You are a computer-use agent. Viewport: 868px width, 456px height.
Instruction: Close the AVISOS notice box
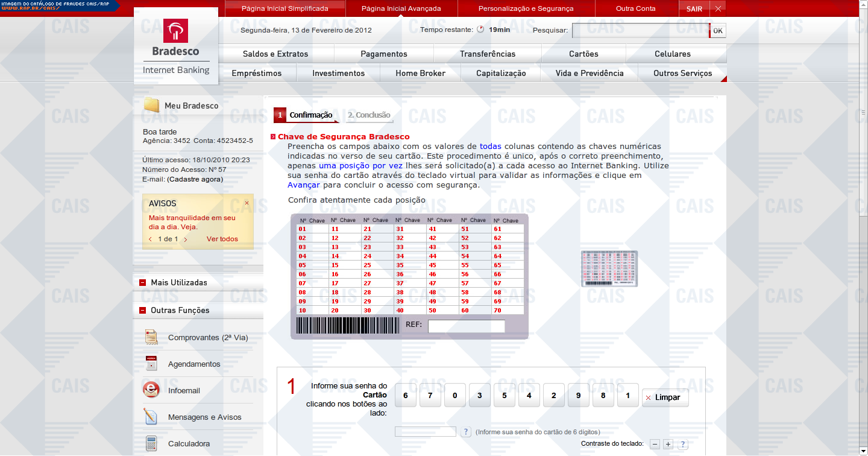pos(247,203)
